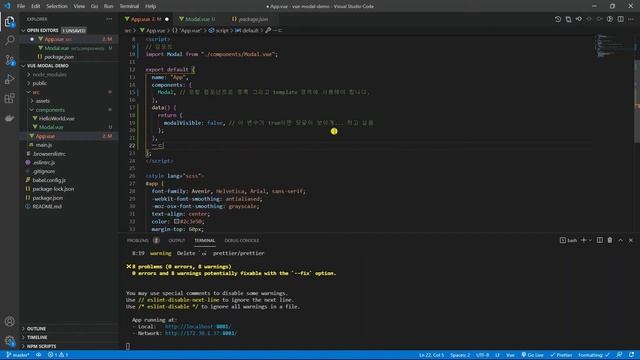Click the split terminal icon
640x360 pixels.
(x=600, y=240)
